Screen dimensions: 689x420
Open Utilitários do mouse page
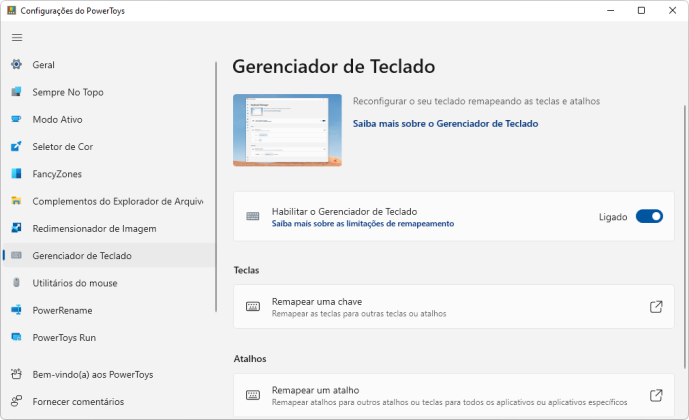point(109,282)
